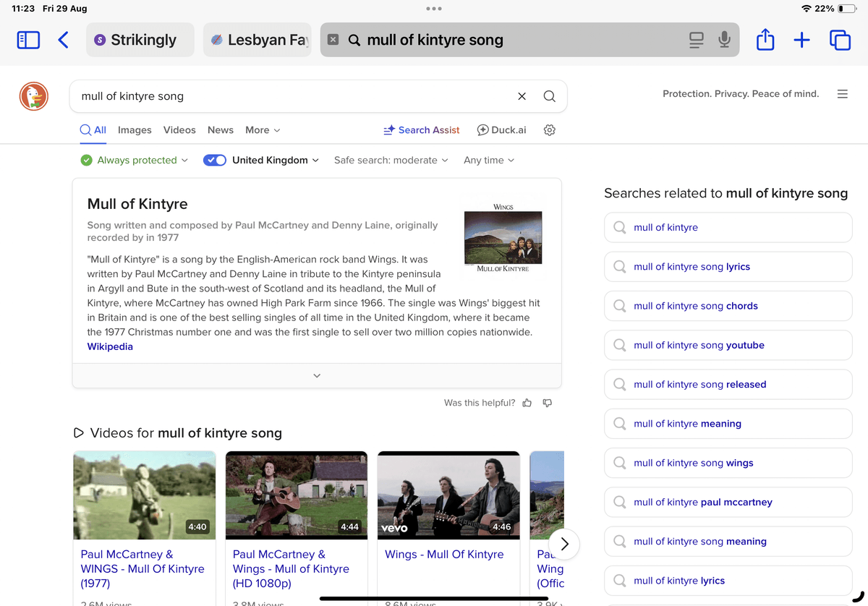Clear the search box with the X icon
This screenshot has height=606, width=868.
coord(522,96)
